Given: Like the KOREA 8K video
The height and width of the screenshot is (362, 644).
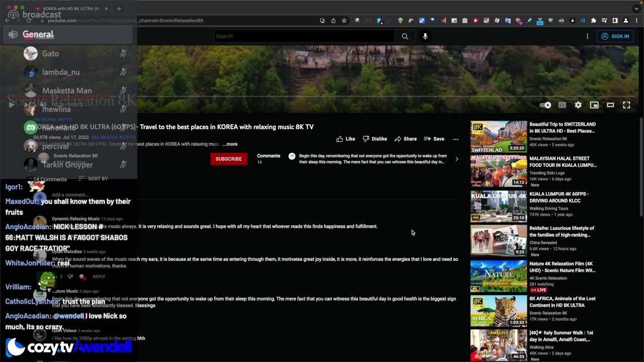Looking at the screenshot, I should tap(346, 139).
